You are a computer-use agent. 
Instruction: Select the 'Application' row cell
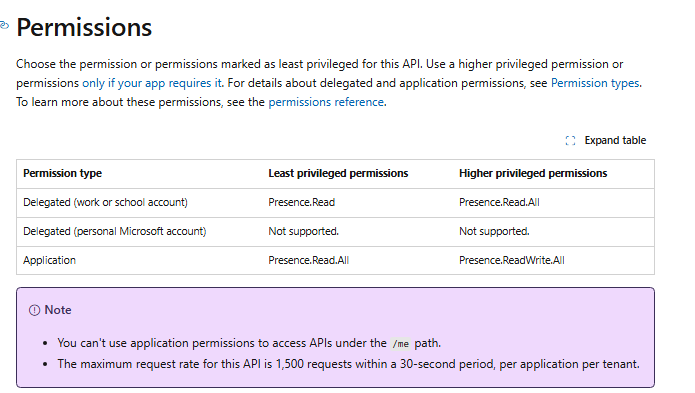pos(50,261)
